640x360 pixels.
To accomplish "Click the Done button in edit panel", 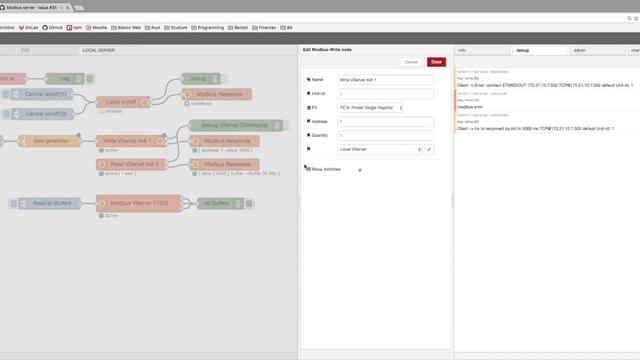I will pos(436,62).
